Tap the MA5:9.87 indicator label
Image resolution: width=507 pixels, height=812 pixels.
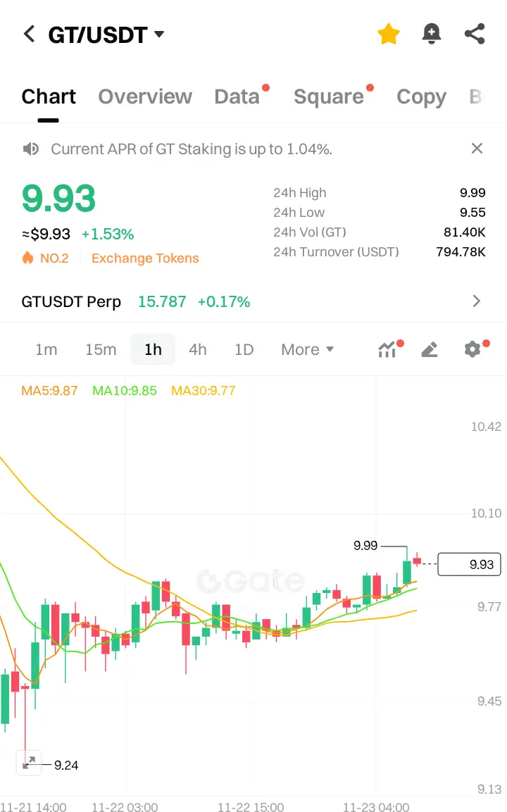49,390
